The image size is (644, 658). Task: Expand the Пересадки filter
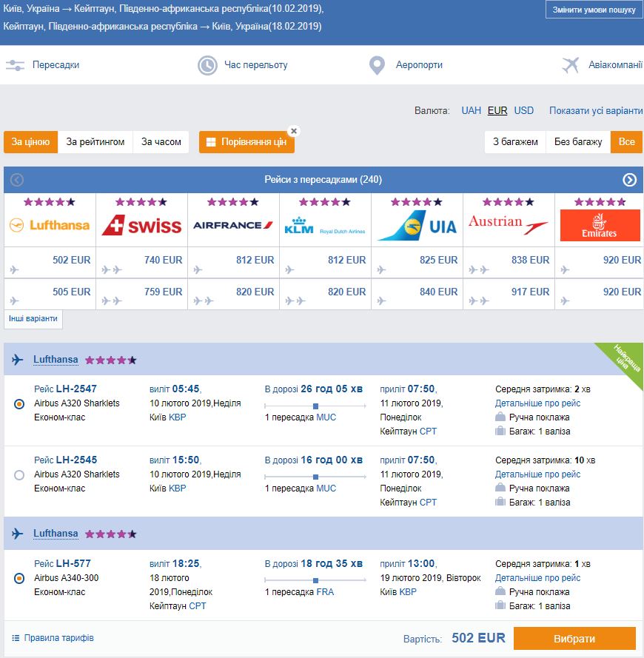pos(56,65)
